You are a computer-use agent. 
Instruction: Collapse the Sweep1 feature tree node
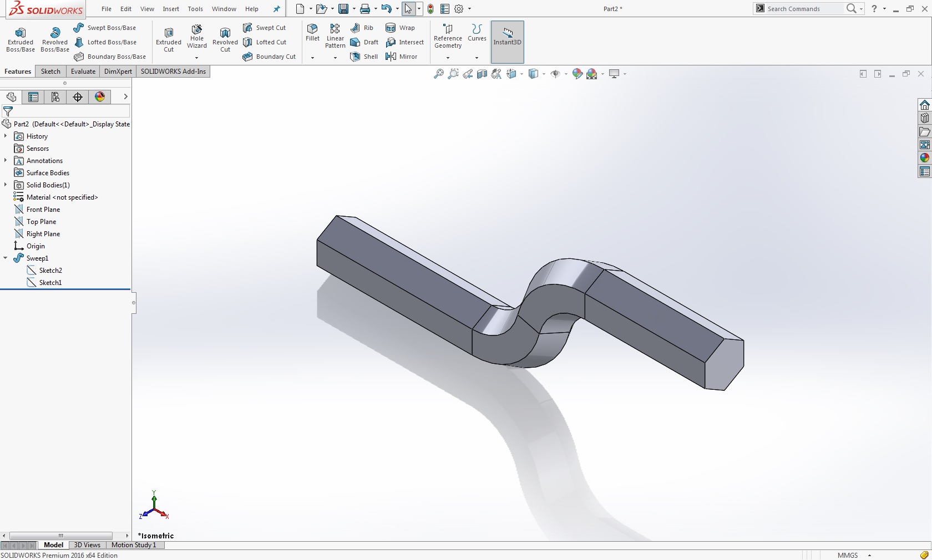(6, 258)
